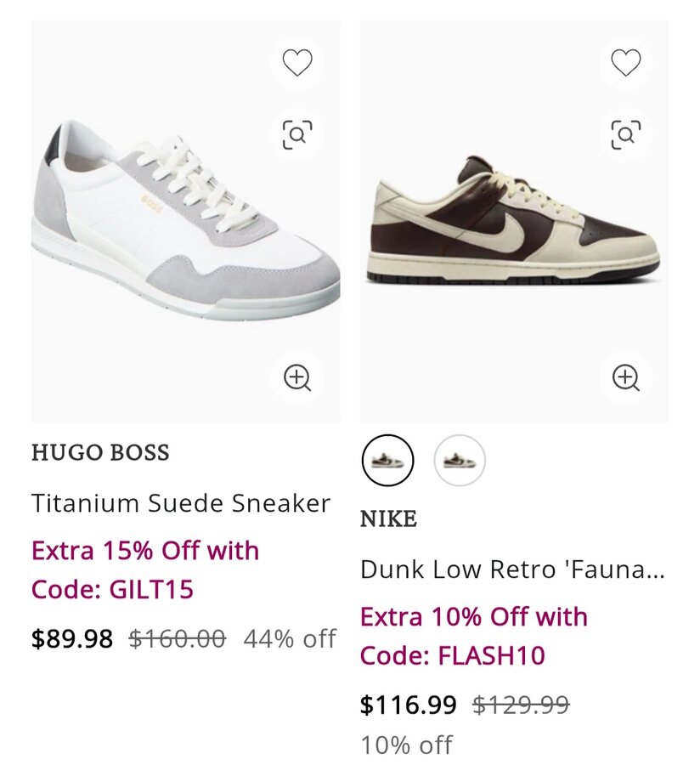Screen dimensions: 700x765
Task: Favorite the Hugo Boss sneaker with heart icon
Action: click(x=297, y=63)
